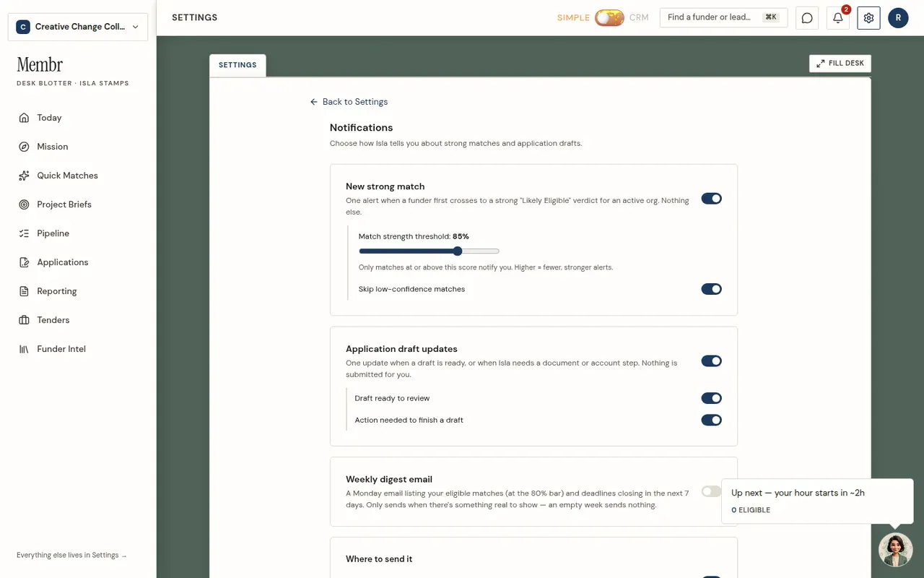Click the Where to send it heading
Image resolution: width=924 pixels, height=578 pixels.
[379, 559]
